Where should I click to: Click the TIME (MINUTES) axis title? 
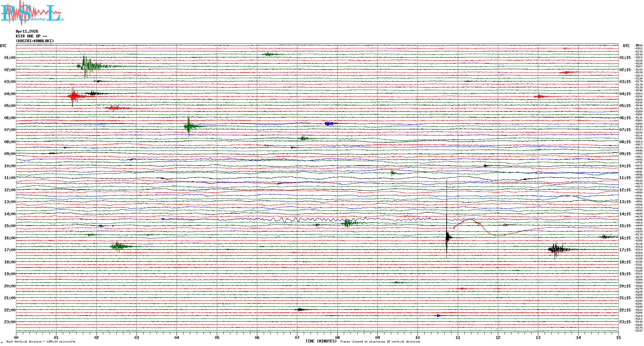click(321, 341)
